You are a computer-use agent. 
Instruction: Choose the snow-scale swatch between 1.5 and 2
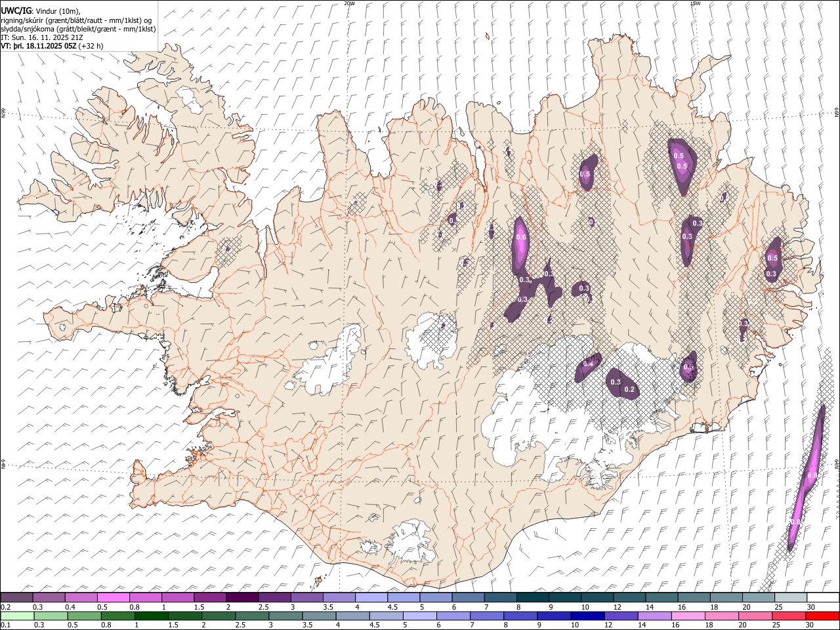(210, 597)
